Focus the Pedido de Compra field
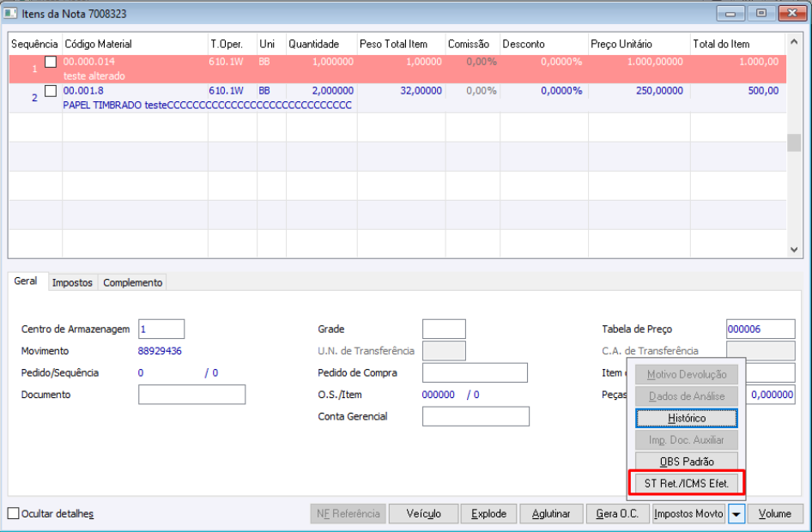 pos(475,372)
